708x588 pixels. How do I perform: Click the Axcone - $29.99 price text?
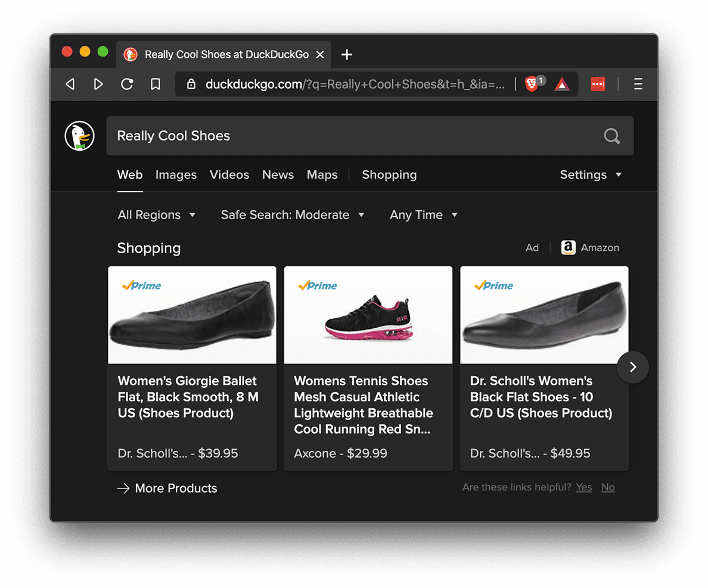pos(340,453)
